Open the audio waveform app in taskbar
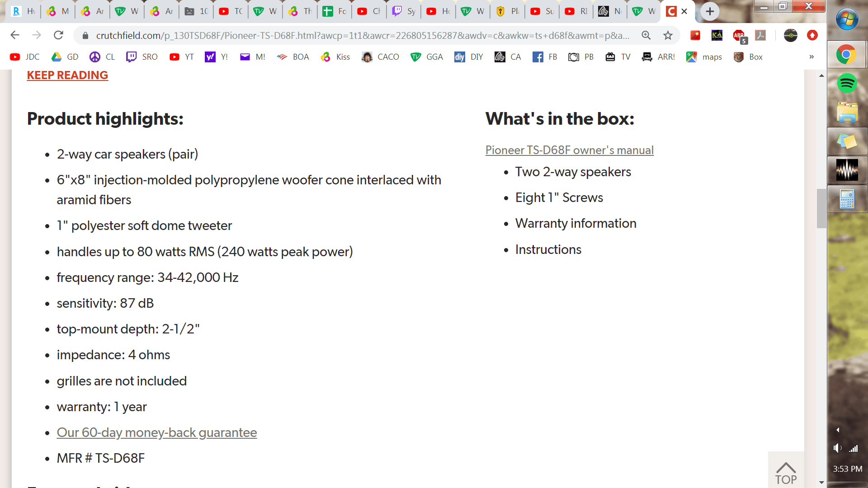The width and height of the screenshot is (868, 488). pos(847,170)
